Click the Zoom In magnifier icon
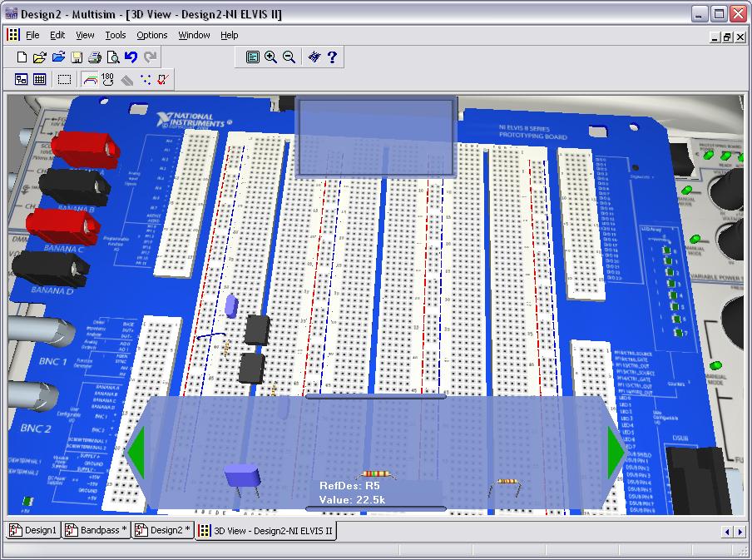Image resolution: width=752 pixels, height=560 pixels. pos(271,57)
